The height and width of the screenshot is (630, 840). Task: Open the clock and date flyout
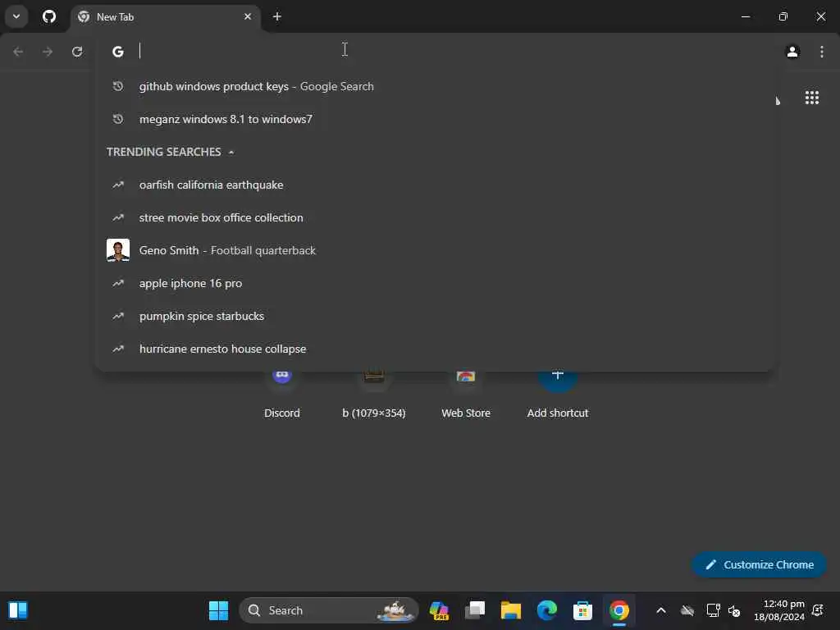click(779, 610)
